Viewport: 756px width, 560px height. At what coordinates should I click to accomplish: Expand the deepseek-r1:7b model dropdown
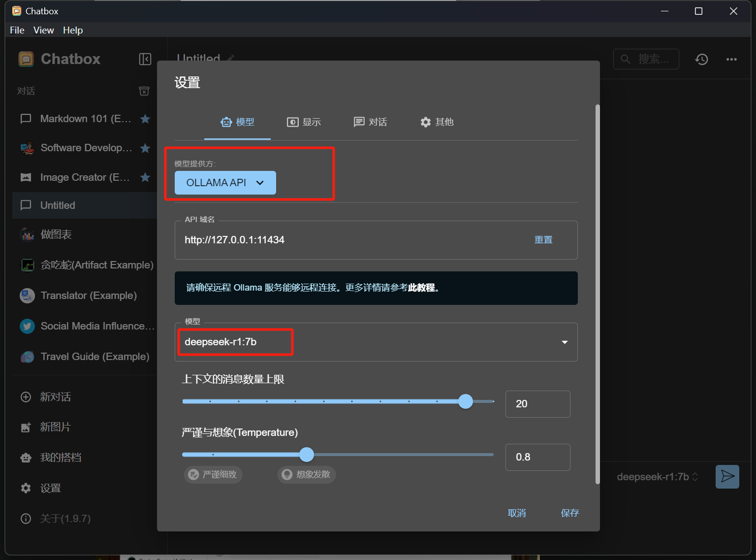[376, 342]
